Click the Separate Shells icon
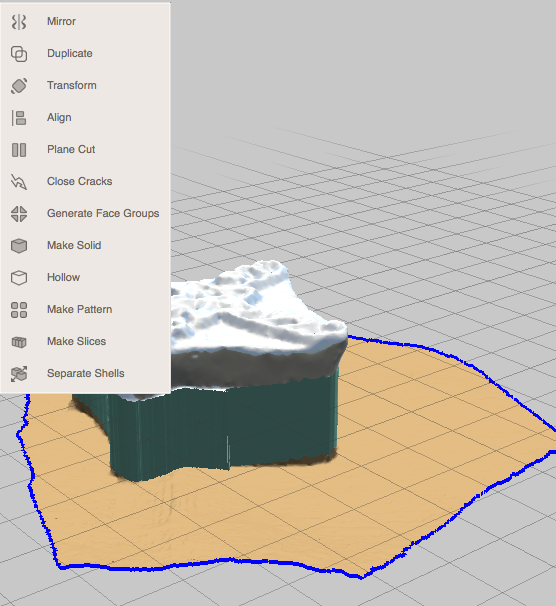This screenshot has width=556, height=606. 19,374
